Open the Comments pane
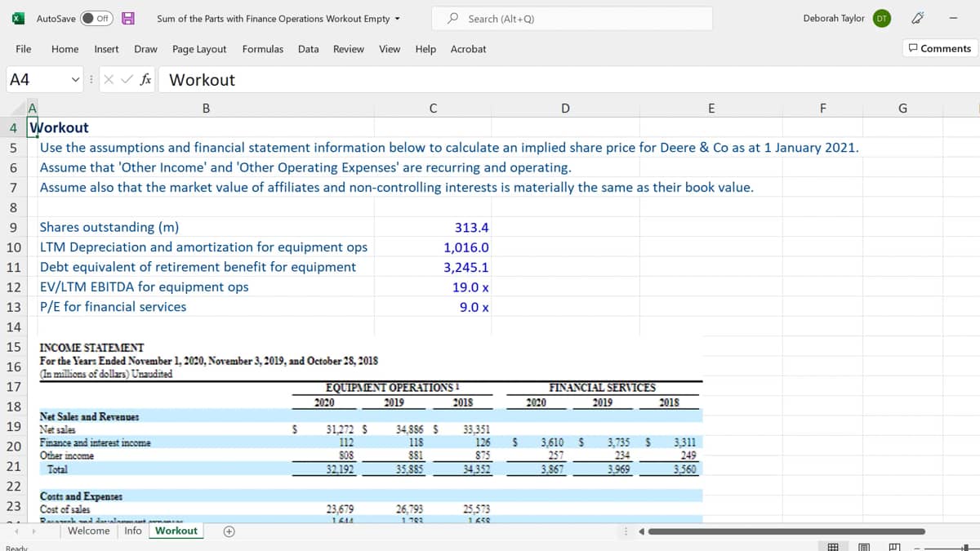The width and height of the screenshot is (980, 551). 939,48
